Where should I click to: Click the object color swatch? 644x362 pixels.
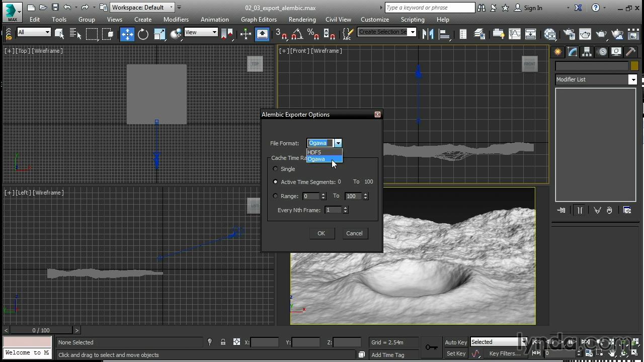(634, 66)
